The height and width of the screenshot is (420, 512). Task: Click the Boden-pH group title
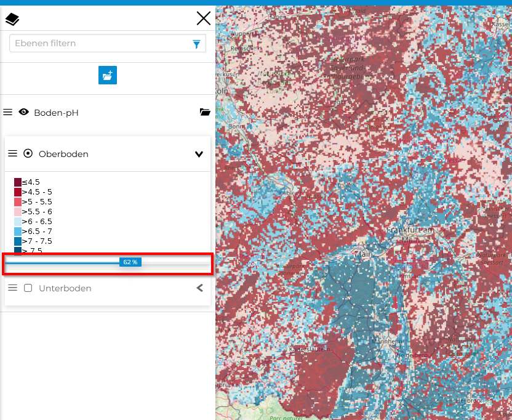[56, 113]
